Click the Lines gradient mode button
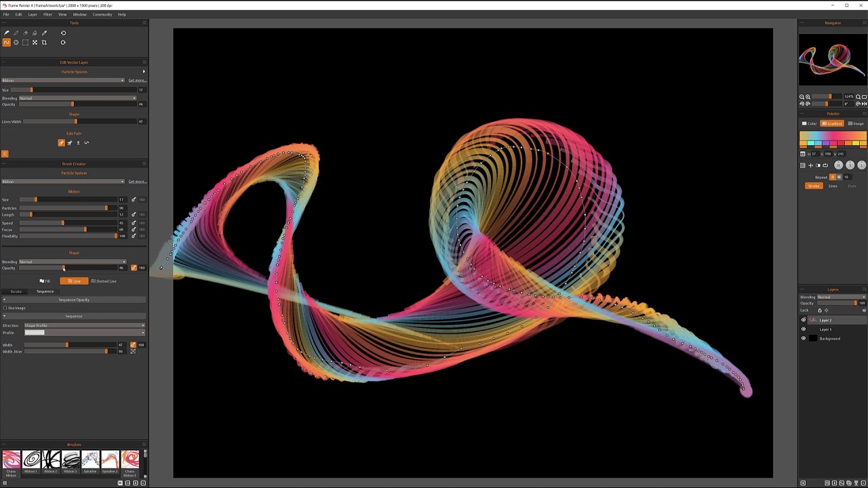 pyautogui.click(x=833, y=186)
